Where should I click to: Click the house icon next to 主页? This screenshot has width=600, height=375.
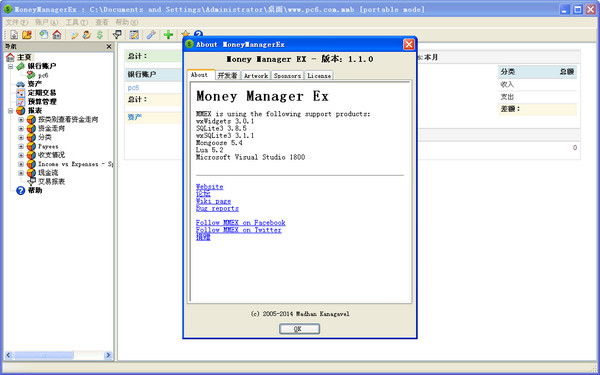[10, 57]
